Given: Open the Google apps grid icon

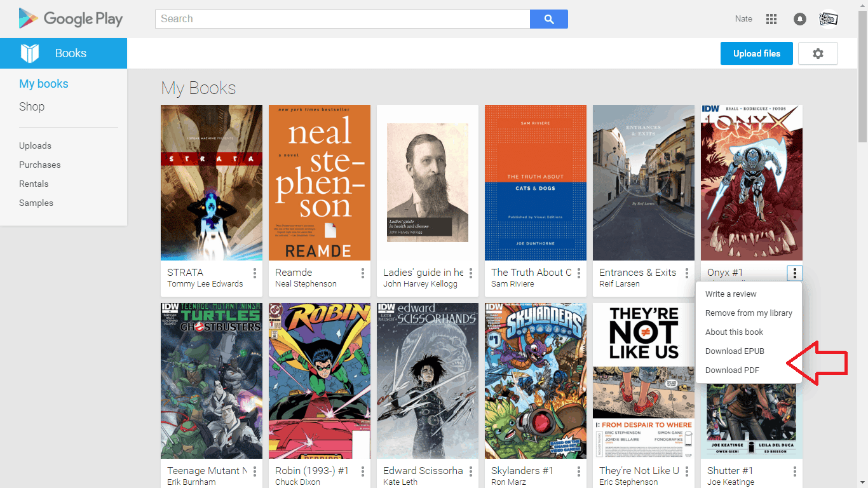Looking at the screenshot, I should 771,19.
